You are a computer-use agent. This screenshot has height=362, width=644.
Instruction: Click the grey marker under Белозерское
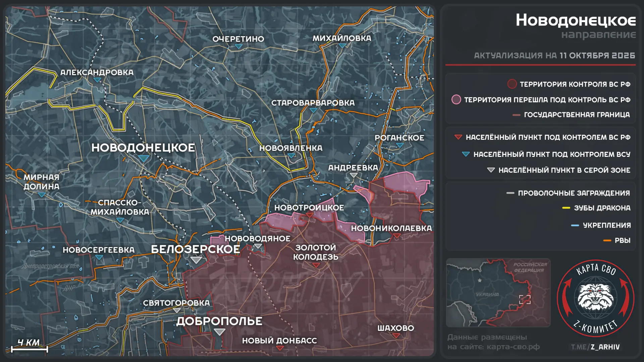196,260
